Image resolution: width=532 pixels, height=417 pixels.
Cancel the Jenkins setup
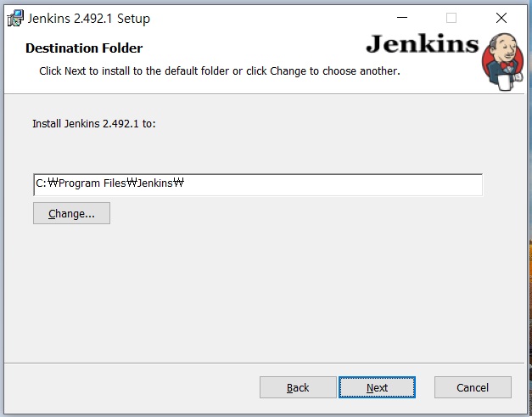click(473, 387)
